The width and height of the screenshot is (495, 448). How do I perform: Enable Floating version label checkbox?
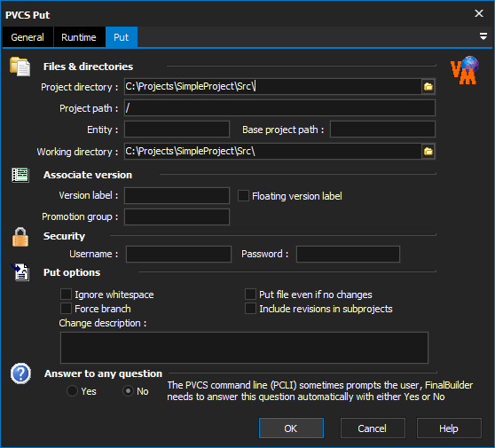pos(243,196)
